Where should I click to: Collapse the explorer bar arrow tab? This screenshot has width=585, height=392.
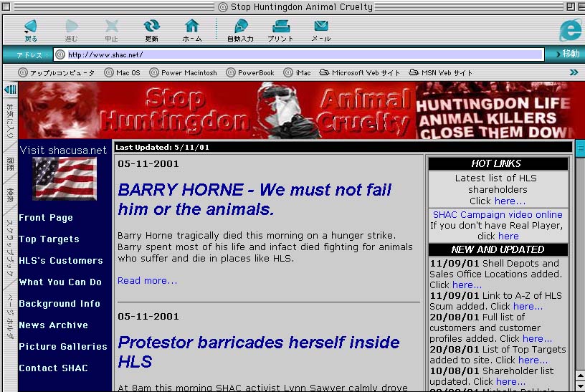11,90
